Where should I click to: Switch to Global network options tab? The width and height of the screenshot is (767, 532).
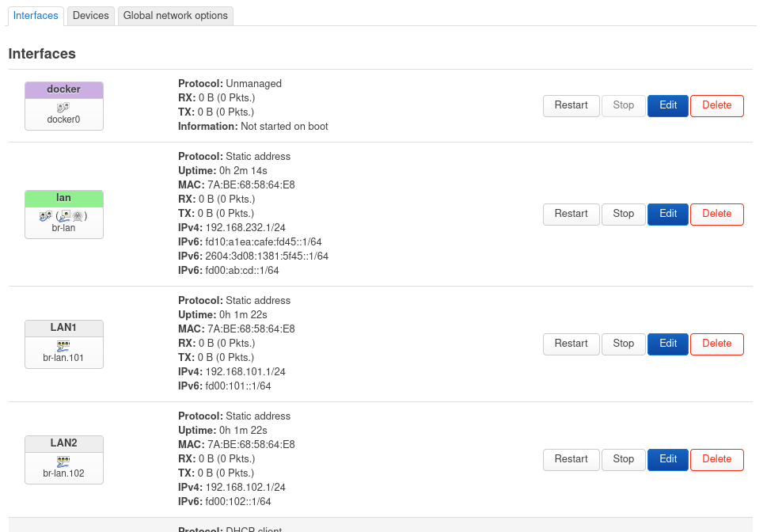tap(176, 15)
